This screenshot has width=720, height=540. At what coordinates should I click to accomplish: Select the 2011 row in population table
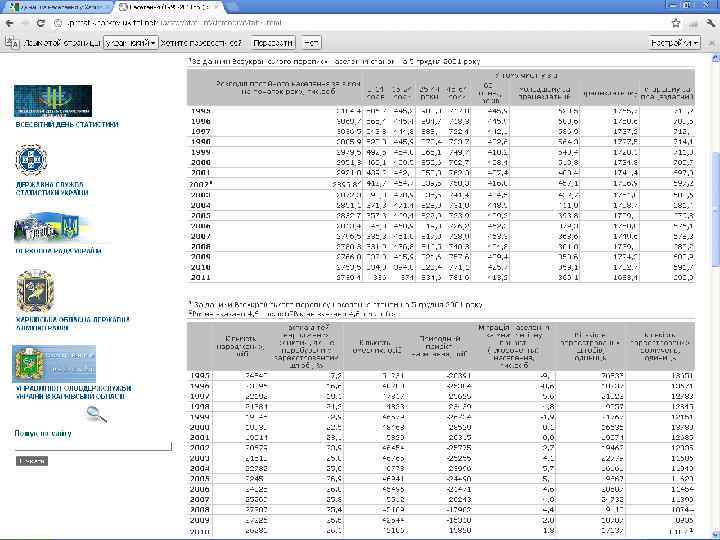441,277
